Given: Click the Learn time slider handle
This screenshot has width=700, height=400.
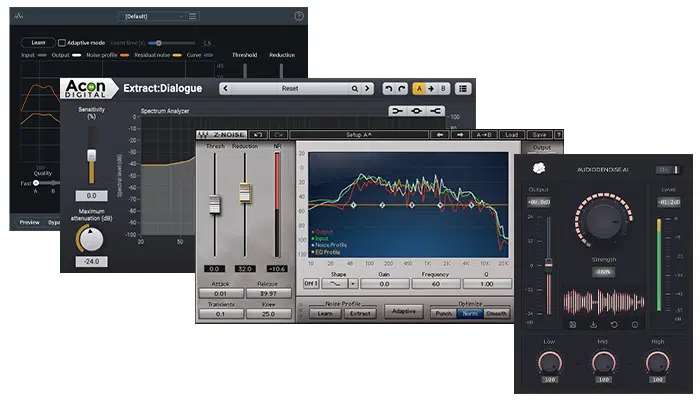Looking at the screenshot, I should tap(158, 43).
